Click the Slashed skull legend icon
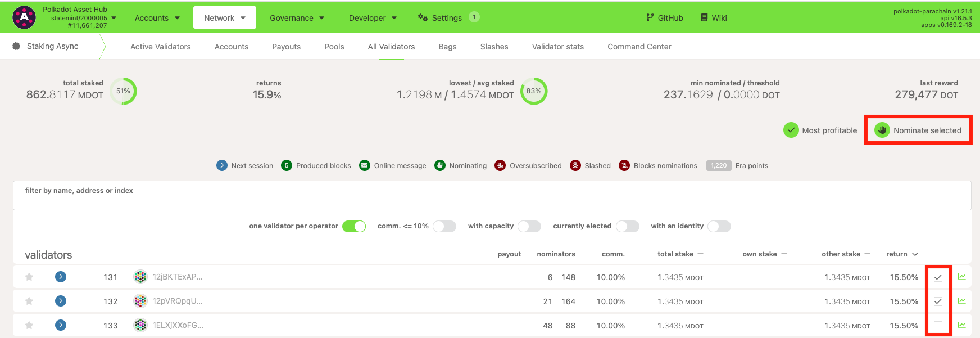The image size is (980, 338). coord(575,165)
